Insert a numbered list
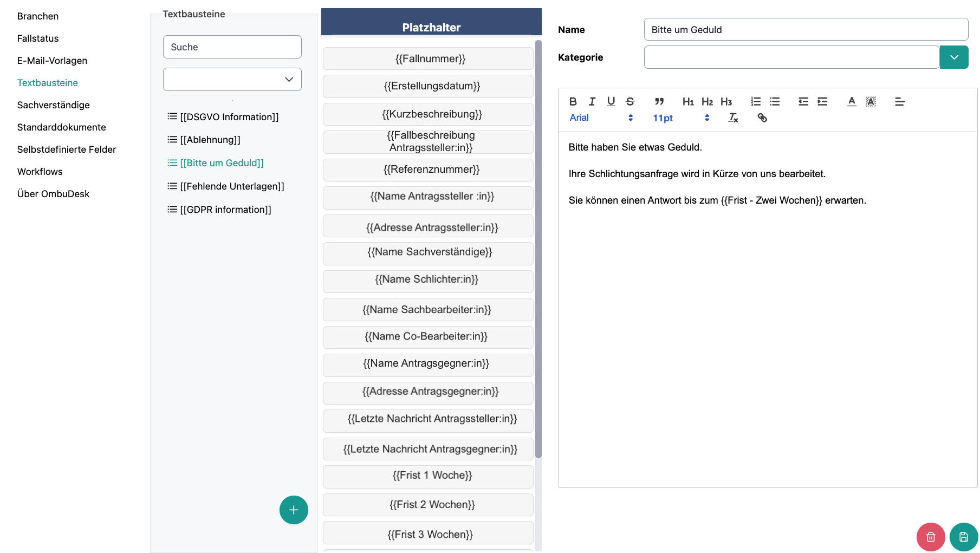The height and width of the screenshot is (553, 980). [x=756, y=101]
